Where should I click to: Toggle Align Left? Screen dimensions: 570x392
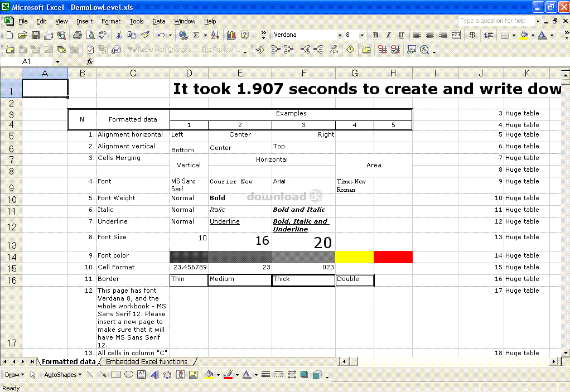(417, 35)
